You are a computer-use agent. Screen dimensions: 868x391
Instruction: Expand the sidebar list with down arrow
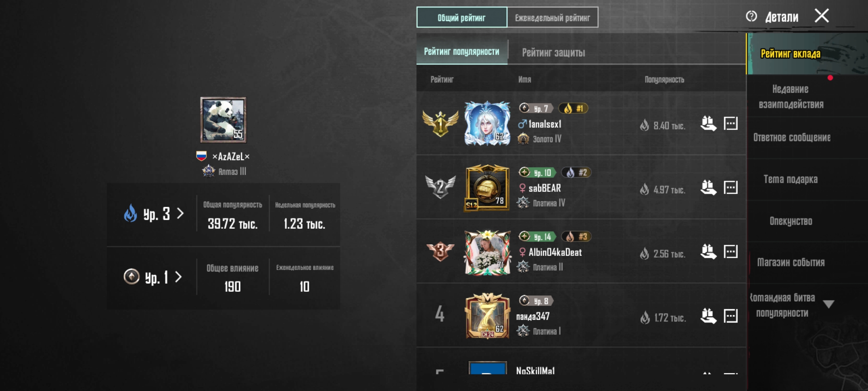[829, 304]
